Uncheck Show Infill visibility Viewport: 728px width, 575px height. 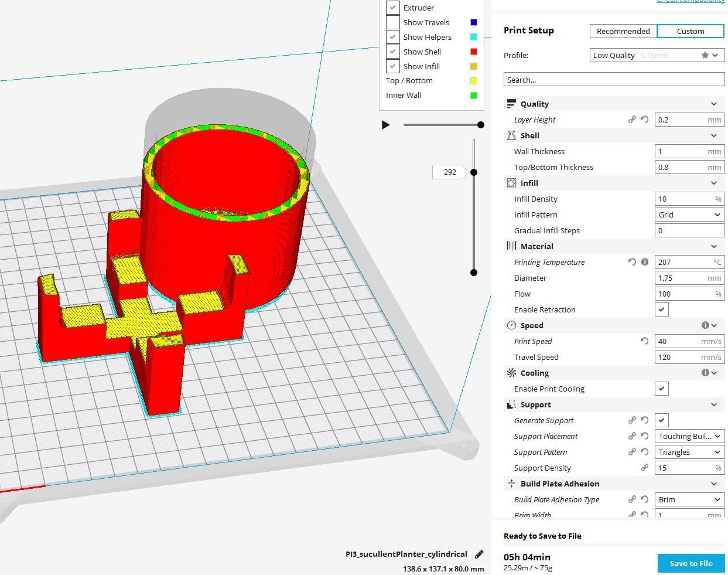pyautogui.click(x=392, y=66)
